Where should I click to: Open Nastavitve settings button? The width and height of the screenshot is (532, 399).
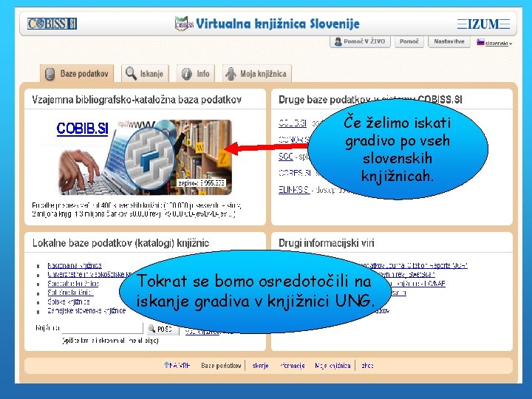pos(449,41)
